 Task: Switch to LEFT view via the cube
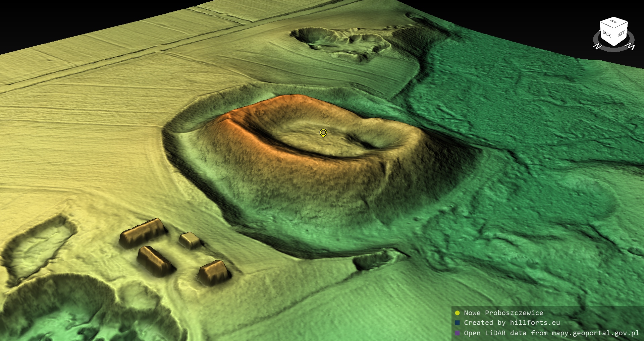621,35
